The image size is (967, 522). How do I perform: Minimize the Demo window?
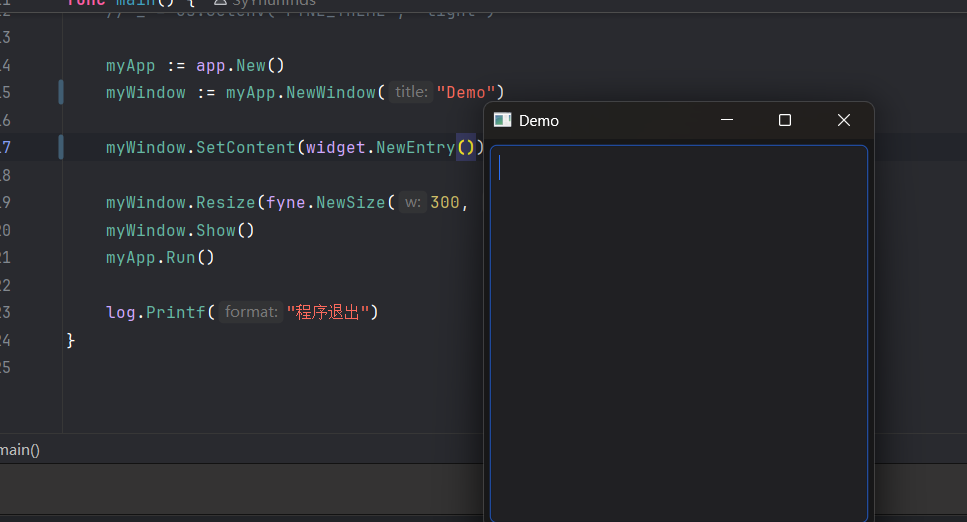727,120
